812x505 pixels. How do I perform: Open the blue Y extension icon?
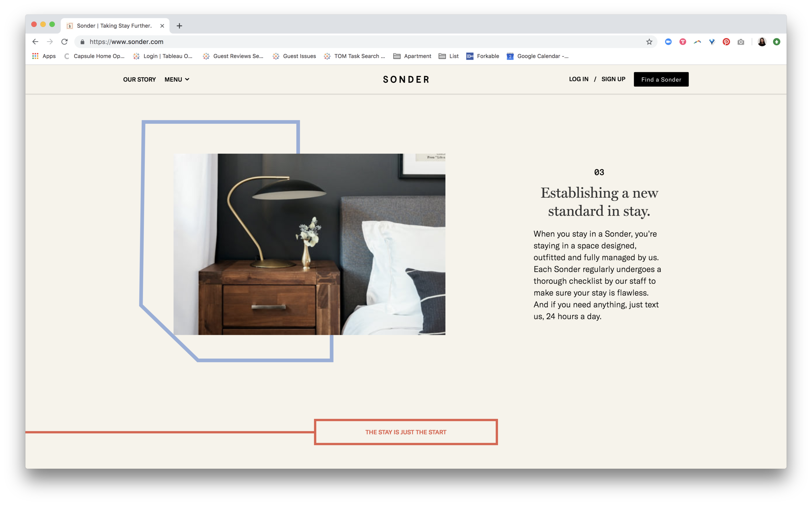pos(712,42)
